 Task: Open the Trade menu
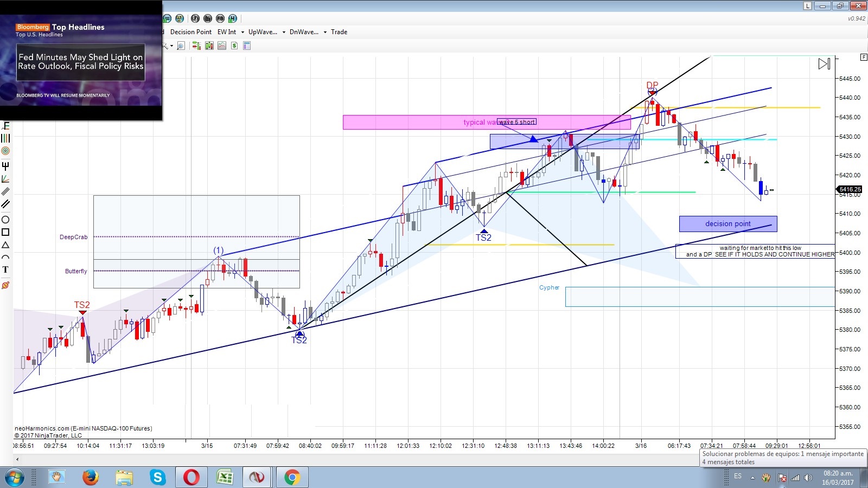339,32
